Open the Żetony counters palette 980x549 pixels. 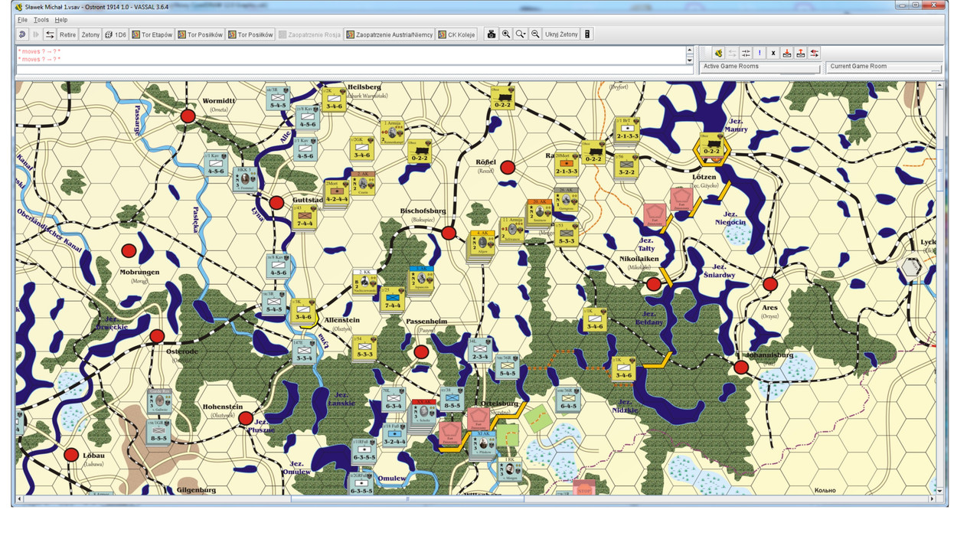click(90, 34)
